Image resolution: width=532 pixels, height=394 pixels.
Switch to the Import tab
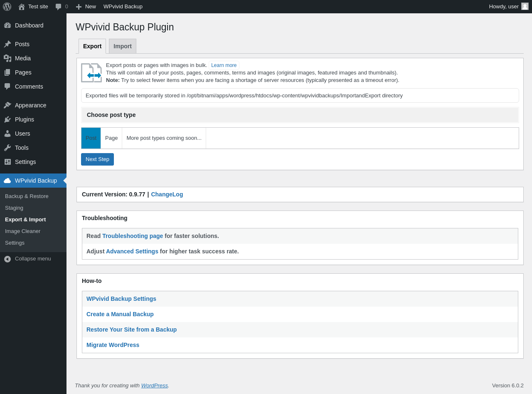coord(123,46)
